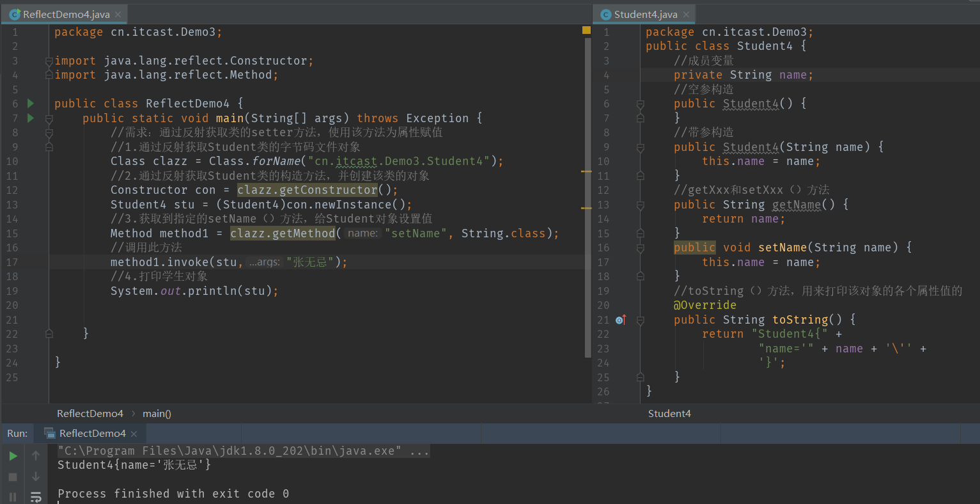Collapse the getName() method
Image resolution: width=980 pixels, height=504 pixels.
tap(640, 205)
